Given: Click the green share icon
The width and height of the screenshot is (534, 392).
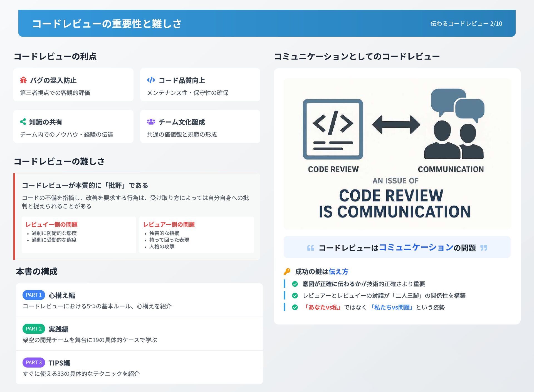Looking at the screenshot, I should click(x=23, y=122).
